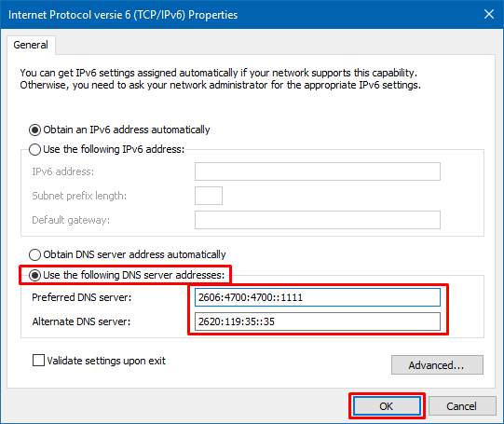
Task: Click the dialog title bar text
Action: tap(123, 15)
